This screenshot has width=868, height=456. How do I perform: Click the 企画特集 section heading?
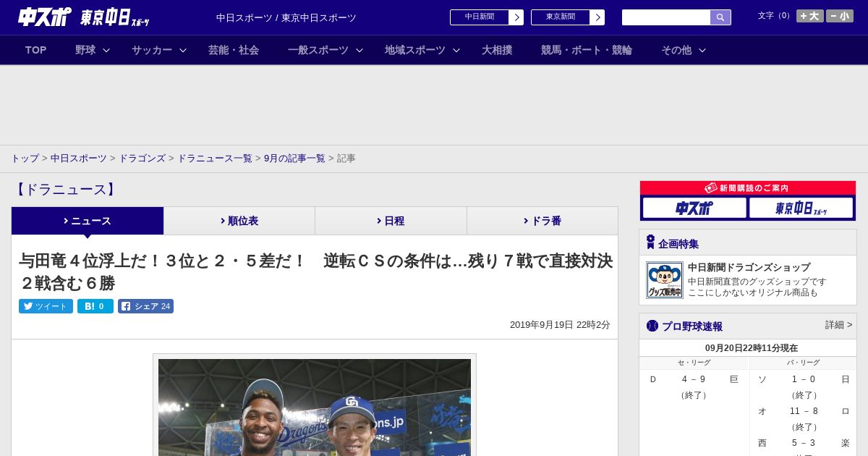tap(678, 244)
